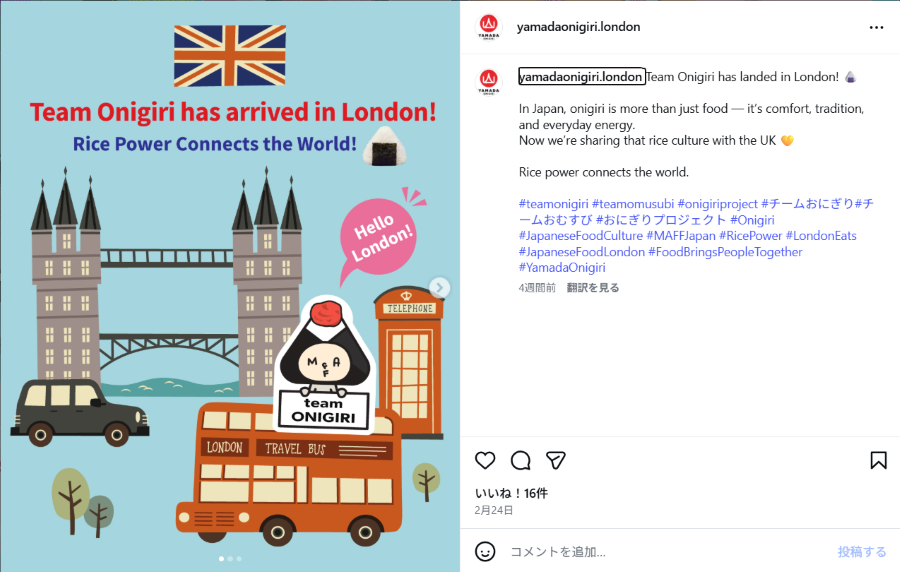Share the post with the paper plane icon
The width and height of the screenshot is (900, 572).
(556, 460)
